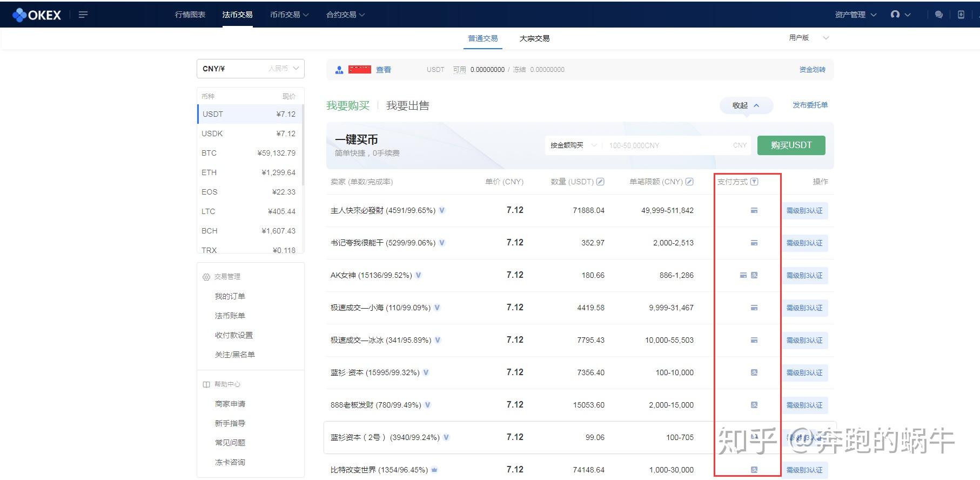980x480 pixels.
Task: Click crown badge next to 比特改变世界
Action: [434, 470]
